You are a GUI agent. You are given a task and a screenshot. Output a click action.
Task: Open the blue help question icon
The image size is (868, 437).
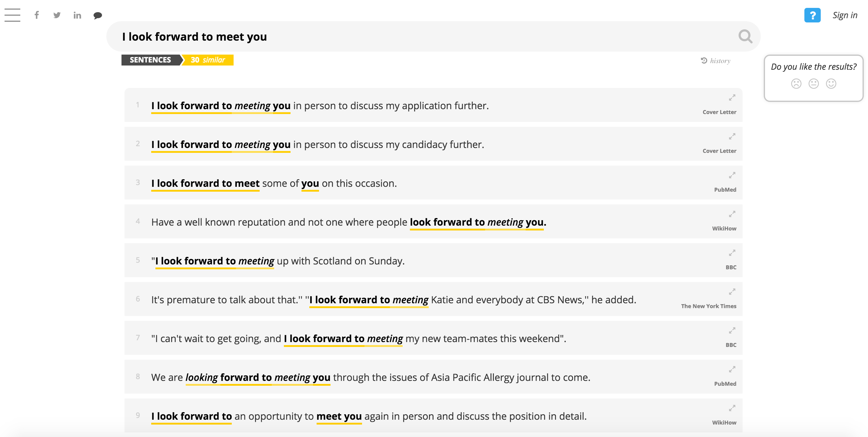tap(812, 15)
